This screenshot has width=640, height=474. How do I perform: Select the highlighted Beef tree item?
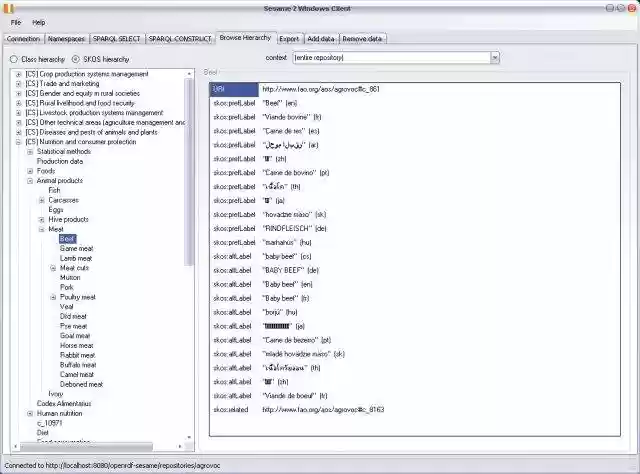coord(67,239)
